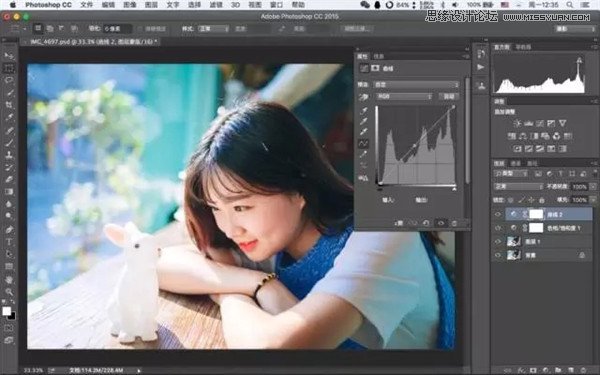This screenshot has height=375, width=600.
Task: Click the white point slider under the curve
Action: click(x=454, y=189)
